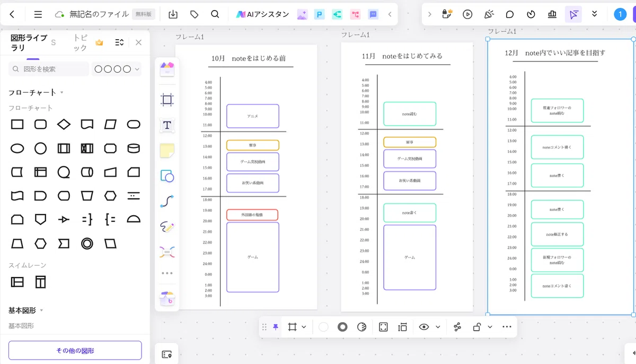Pick the double circle shape
Screen dimensions: 636x364
tap(87, 243)
